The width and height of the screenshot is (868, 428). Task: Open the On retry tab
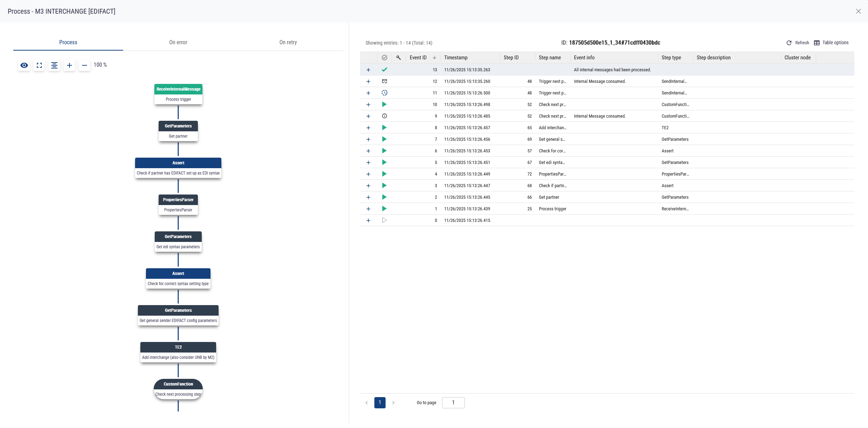[x=288, y=42]
